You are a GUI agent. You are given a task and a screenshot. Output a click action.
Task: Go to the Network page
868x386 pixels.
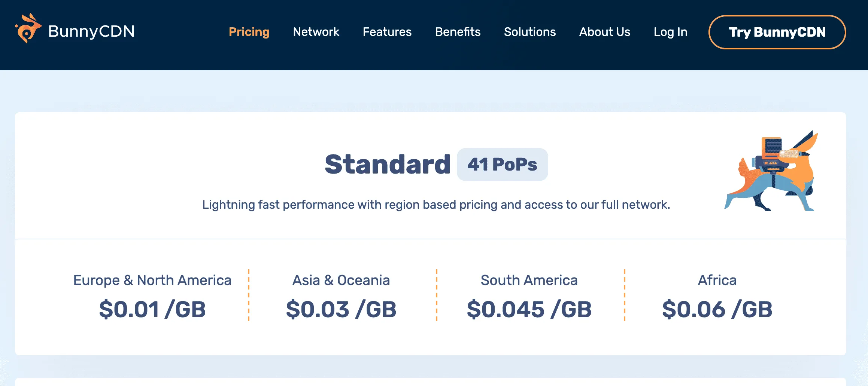pos(316,32)
